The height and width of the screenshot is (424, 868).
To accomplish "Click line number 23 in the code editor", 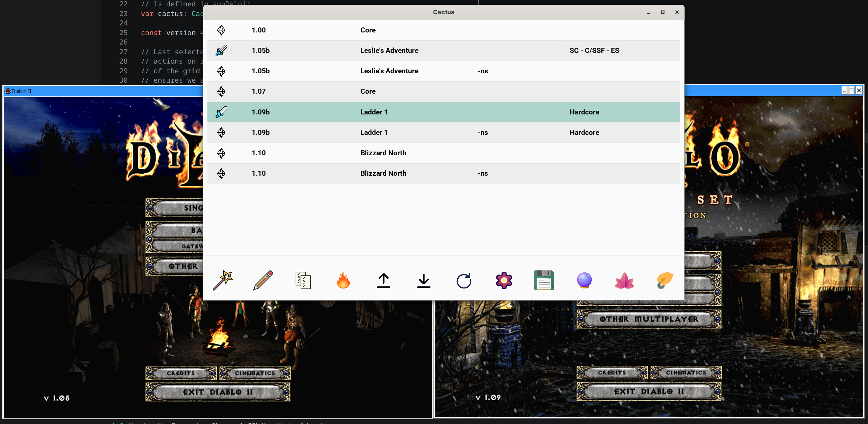I will (x=123, y=14).
